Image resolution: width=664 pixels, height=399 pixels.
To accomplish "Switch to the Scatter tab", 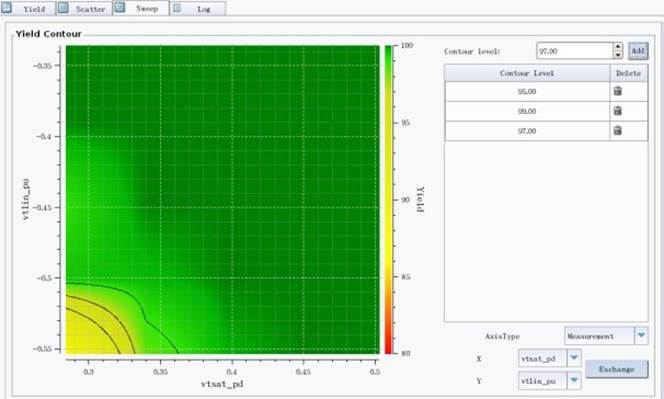I will click(x=84, y=8).
